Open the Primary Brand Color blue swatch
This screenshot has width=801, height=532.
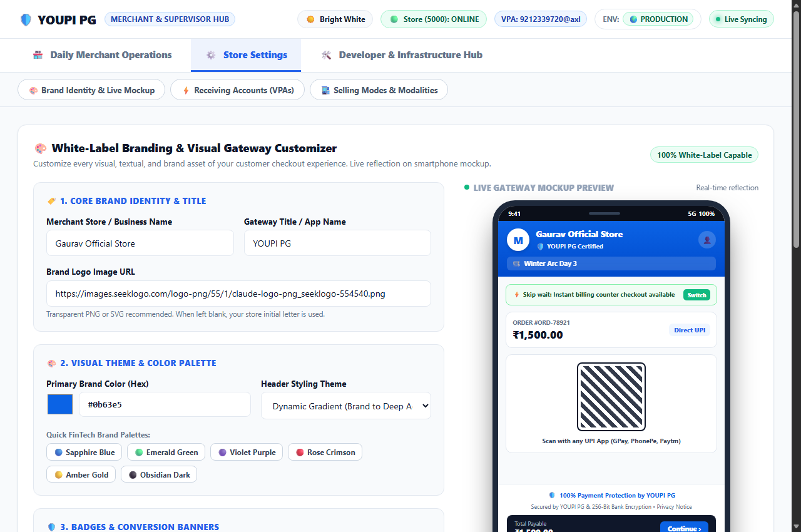click(x=60, y=404)
